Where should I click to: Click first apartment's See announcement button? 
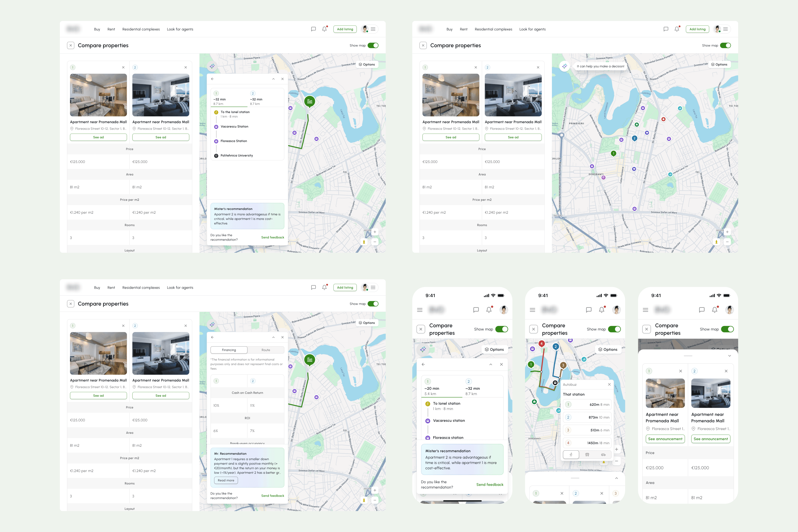pos(665,439)
